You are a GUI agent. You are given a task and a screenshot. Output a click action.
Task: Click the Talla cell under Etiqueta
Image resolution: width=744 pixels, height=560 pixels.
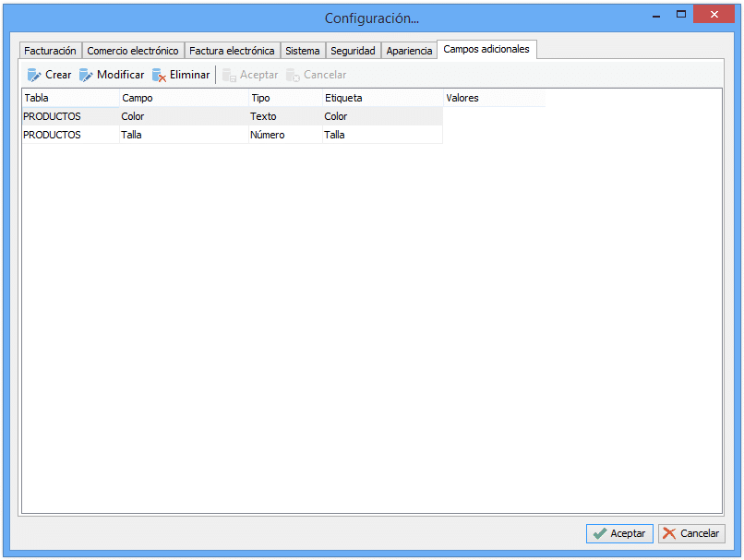[x=383, y=135]
